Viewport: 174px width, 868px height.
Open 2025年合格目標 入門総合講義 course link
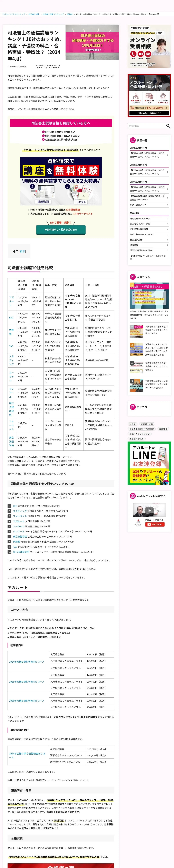coord(149,172)
